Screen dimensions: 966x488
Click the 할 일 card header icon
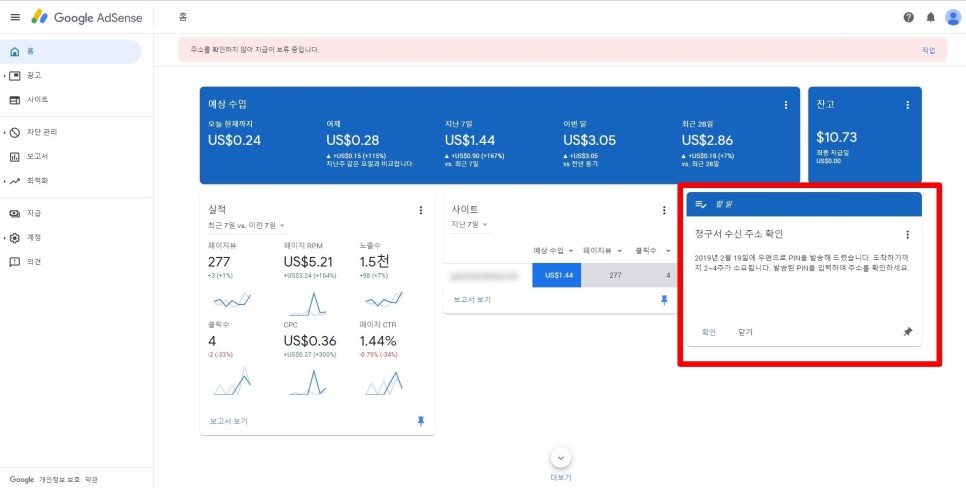pos(701,204)
